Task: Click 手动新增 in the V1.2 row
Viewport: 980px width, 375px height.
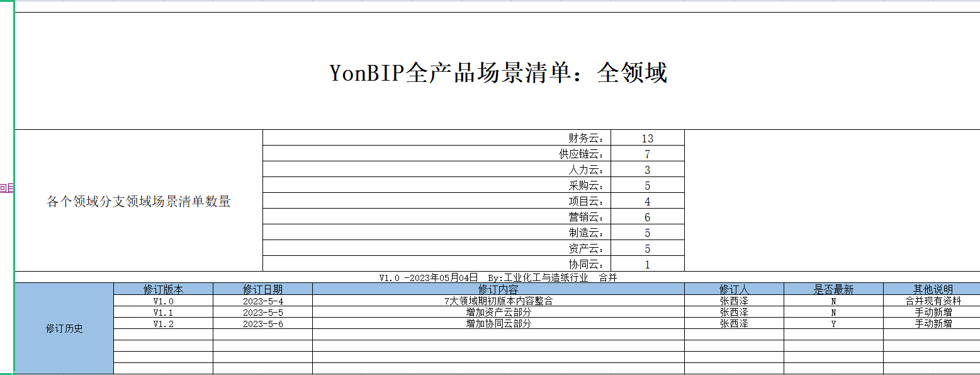Action: pyautogui.click(x=933, y=323)
